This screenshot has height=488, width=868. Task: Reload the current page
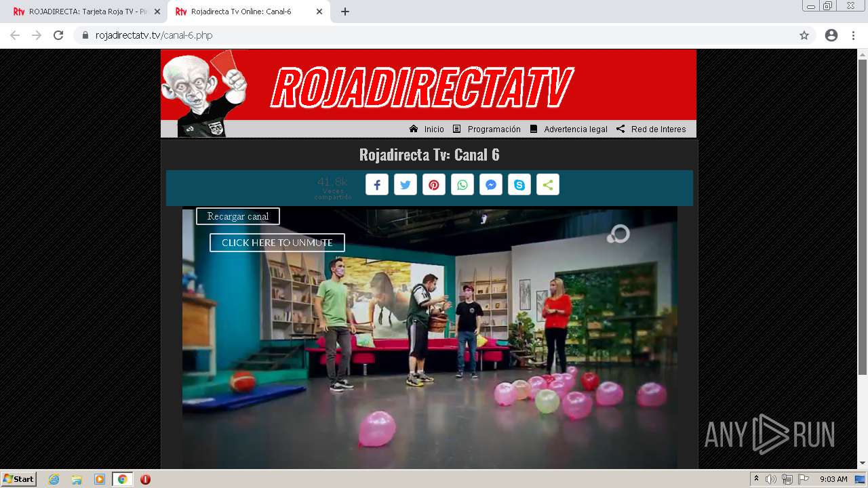tap(58, 35)
